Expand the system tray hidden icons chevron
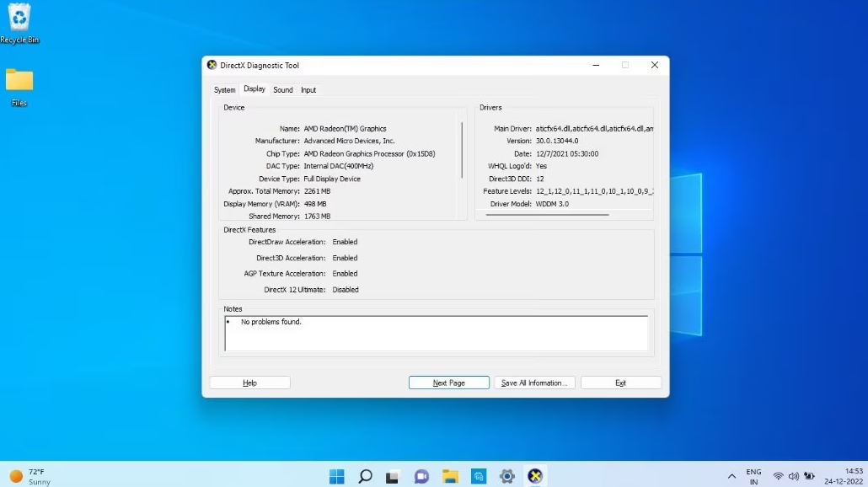 pos(731,477)
